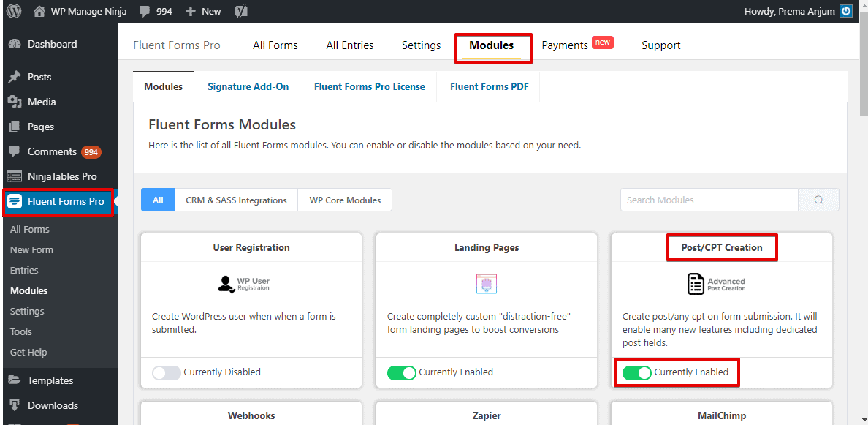This screenshot has width=868, height=425.
Task: Expand the New menu in admin bar
Action: click(x=203, y=11)
